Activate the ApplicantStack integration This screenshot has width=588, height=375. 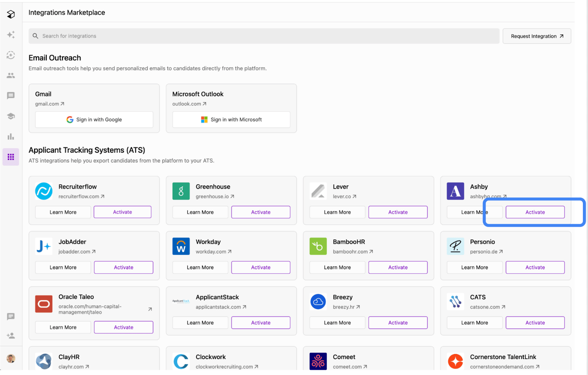(x=261, y=323)
